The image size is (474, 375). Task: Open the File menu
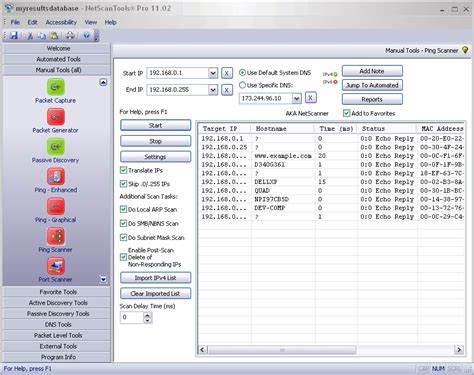tap(15, 22)
